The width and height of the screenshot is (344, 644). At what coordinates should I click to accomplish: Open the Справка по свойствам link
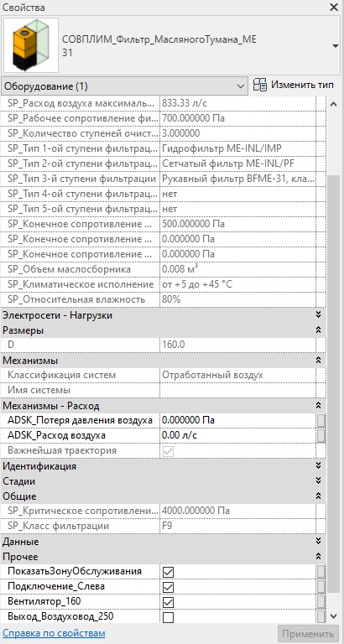(x=54, y=632)
